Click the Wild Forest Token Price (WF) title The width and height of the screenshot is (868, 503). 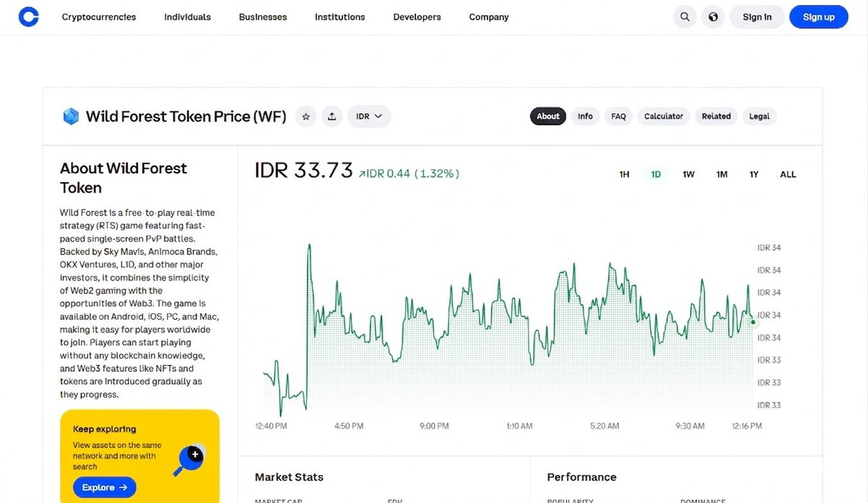pyautogui.click(x=186, y=116)
